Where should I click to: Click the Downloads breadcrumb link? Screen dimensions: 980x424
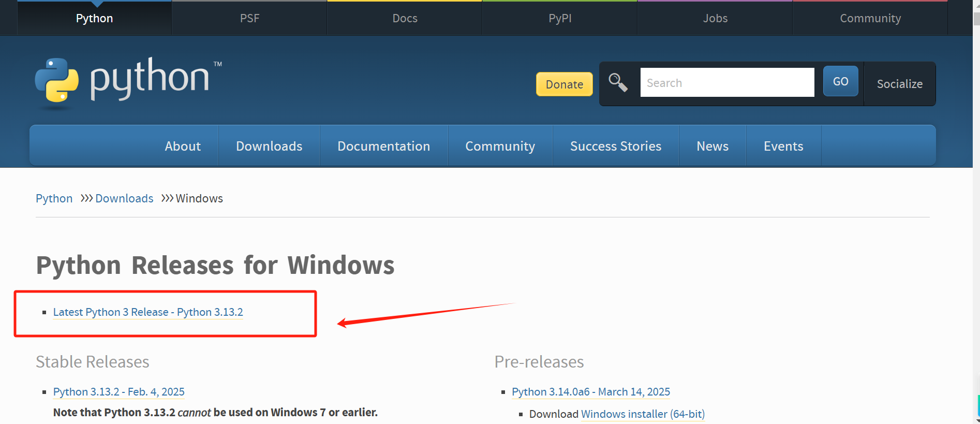pos(124,198)
